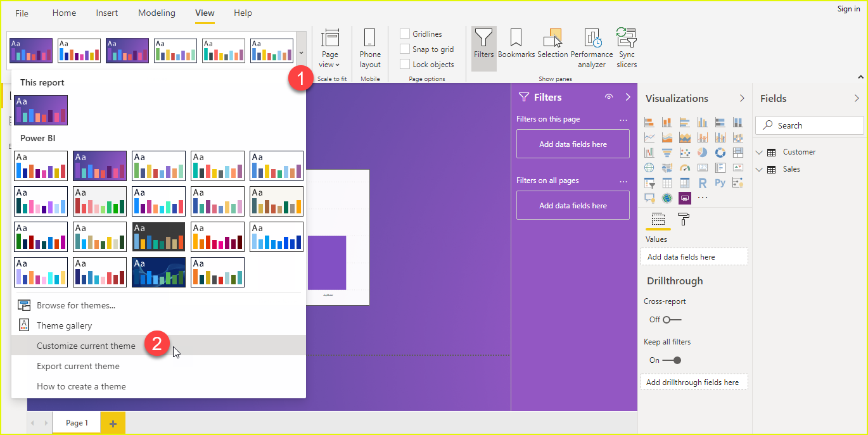Switch to the Home ribbon tab
The height and width of the screenshot is (435, 868).
point(64,13)
